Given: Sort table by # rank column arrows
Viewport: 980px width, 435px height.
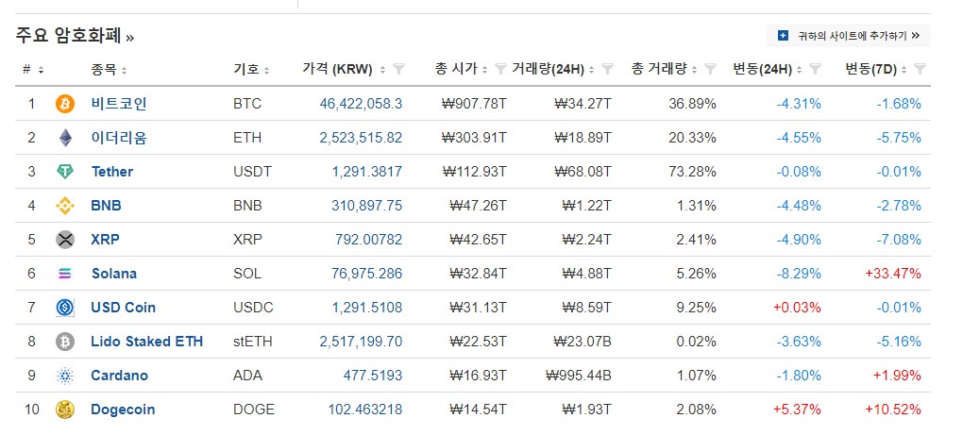Looking at the screenshot, I should [x=41, y=70].
